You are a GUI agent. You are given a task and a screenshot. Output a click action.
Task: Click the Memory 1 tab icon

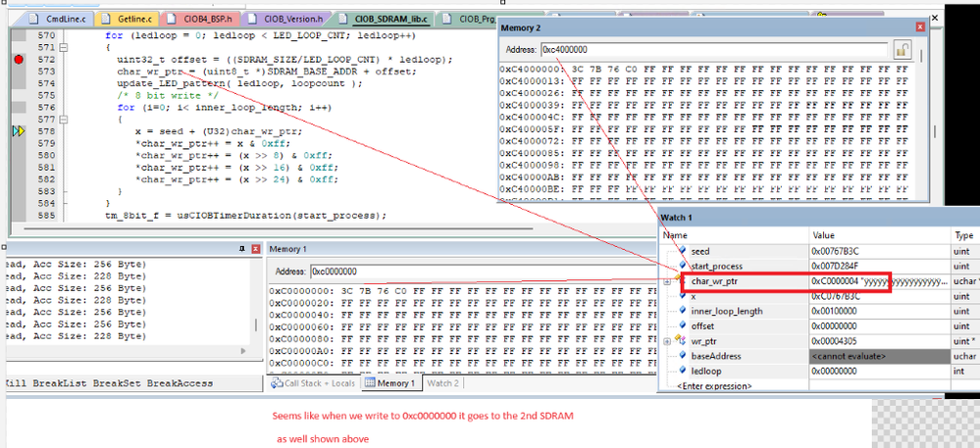pyautogui.click(x=370, y=383)
